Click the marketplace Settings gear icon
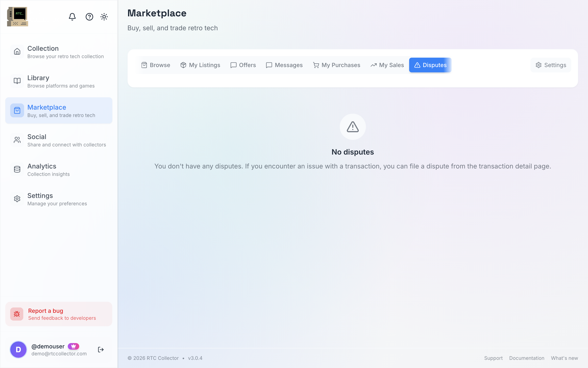588x368 pixels. pos(538,65)
